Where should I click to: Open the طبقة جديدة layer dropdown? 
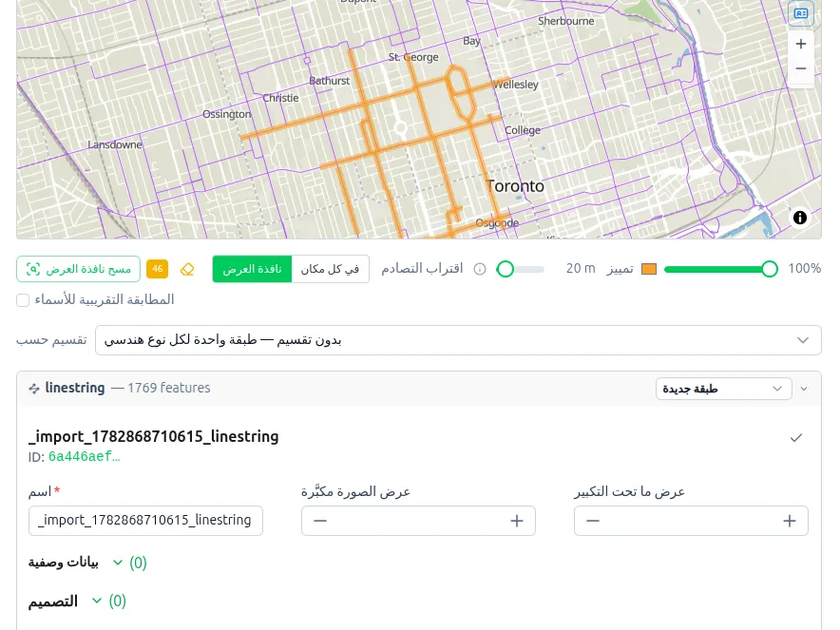(x=724, y=389)
